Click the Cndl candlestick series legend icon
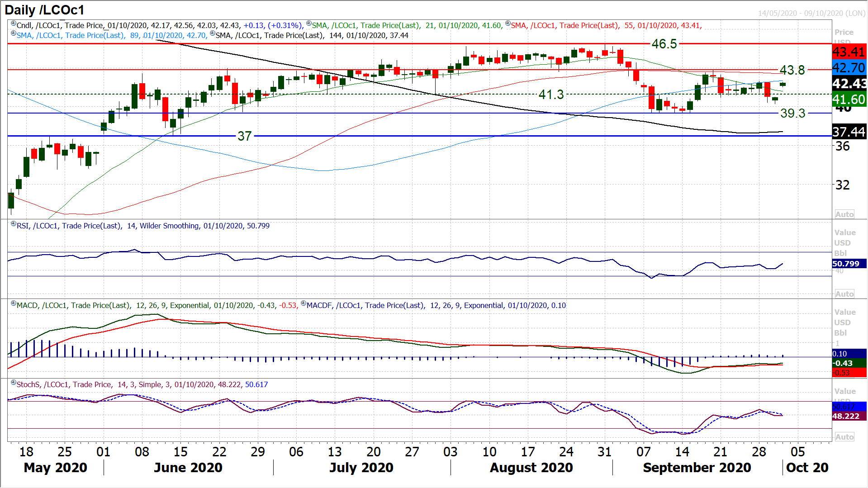Screen dimensions: 868x488 [x=14, y=24]
